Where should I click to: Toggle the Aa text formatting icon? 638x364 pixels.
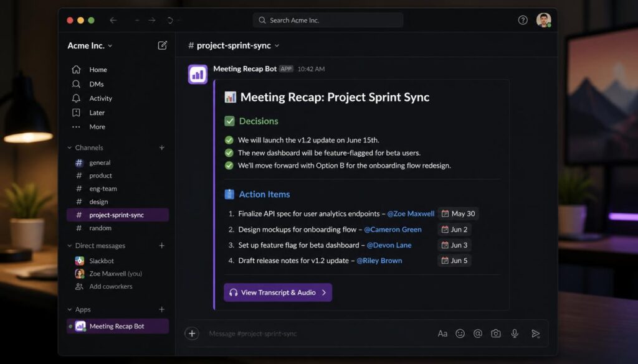pos(442,334)
